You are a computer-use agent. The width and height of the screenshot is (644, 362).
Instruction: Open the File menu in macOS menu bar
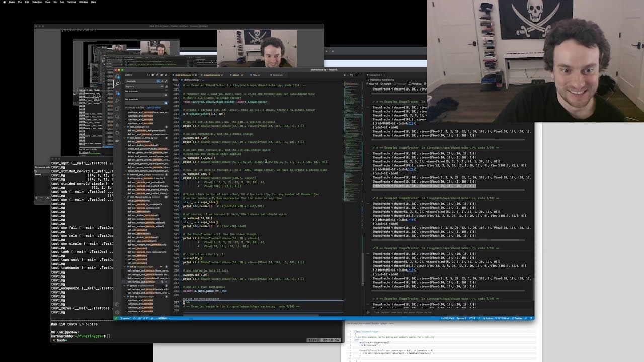[20, 2]
